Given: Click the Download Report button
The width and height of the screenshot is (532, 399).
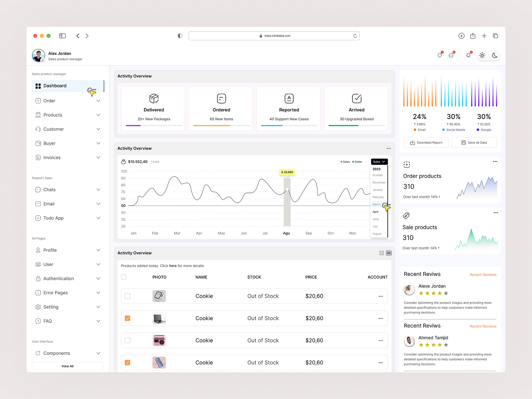Looking at the screenshot, I should 426,142.
